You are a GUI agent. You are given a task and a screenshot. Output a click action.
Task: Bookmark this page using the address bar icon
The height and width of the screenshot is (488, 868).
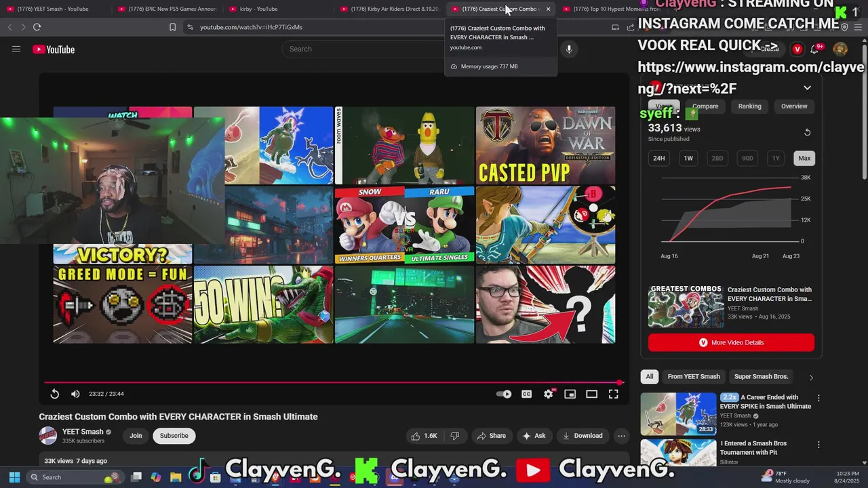coord(172,27)
